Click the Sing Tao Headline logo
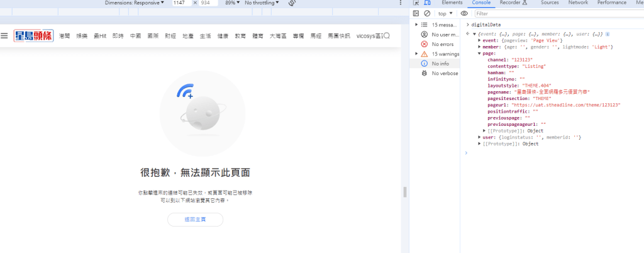This screenshot has width=644, height=253. 34,36
